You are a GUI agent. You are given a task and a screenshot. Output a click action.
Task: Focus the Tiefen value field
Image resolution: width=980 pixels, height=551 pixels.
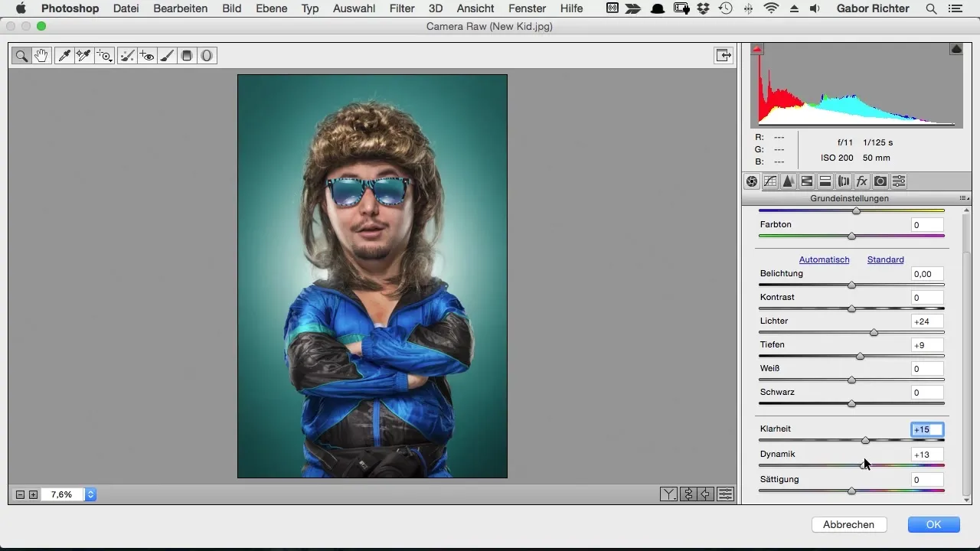pyautogui.click(x=927, y=345)
